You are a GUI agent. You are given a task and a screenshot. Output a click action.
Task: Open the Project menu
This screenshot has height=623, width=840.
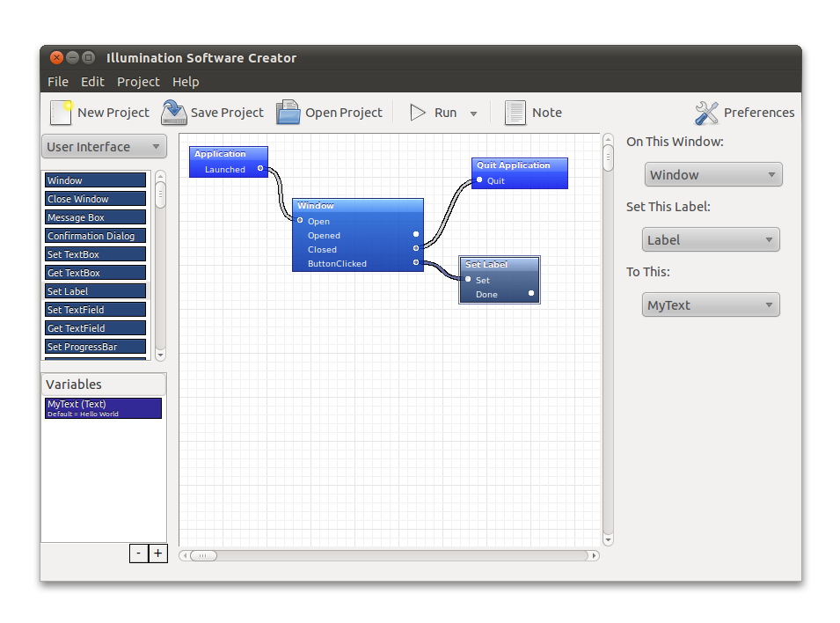[x=138, y=82]
